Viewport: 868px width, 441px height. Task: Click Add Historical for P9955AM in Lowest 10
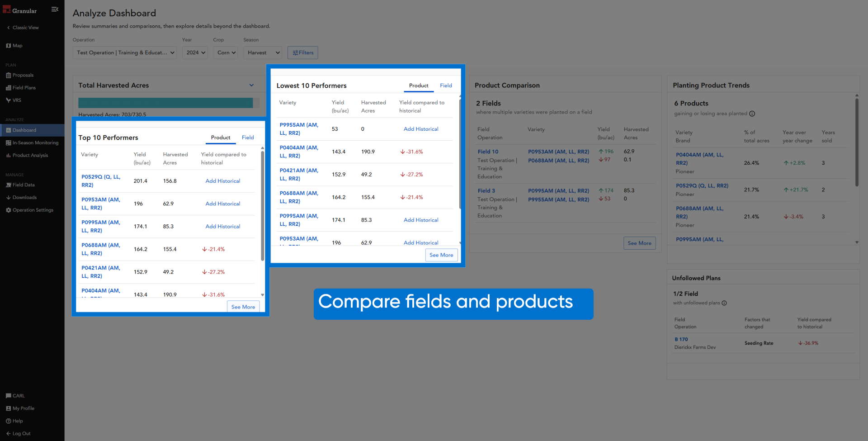[x=421, y=129]
